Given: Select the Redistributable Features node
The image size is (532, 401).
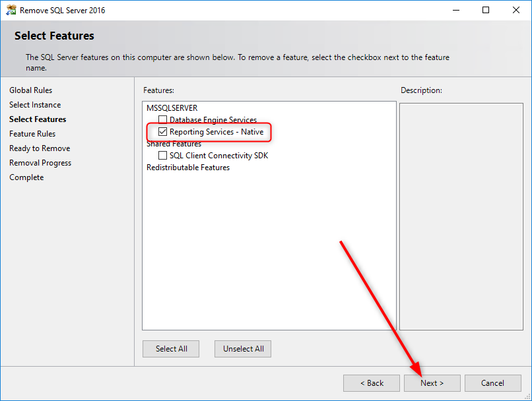Looking at the screenshot, I should coord(188,168).
